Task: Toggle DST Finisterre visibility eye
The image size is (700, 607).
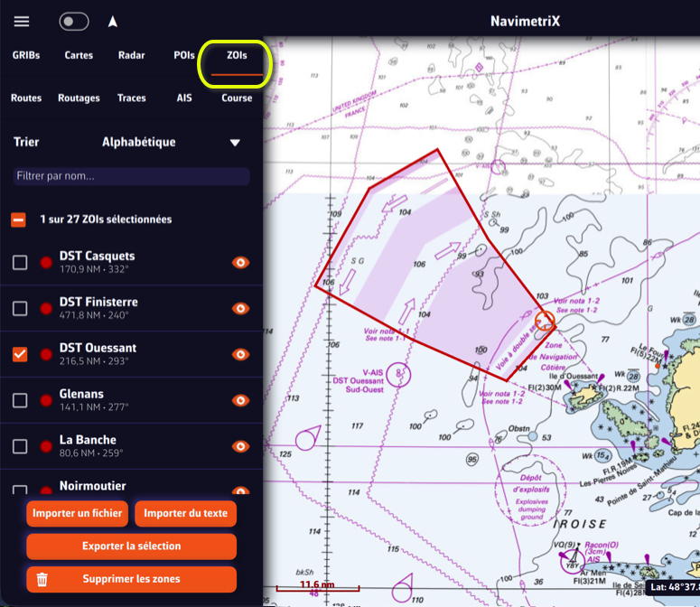Action: tap(240, 308)
